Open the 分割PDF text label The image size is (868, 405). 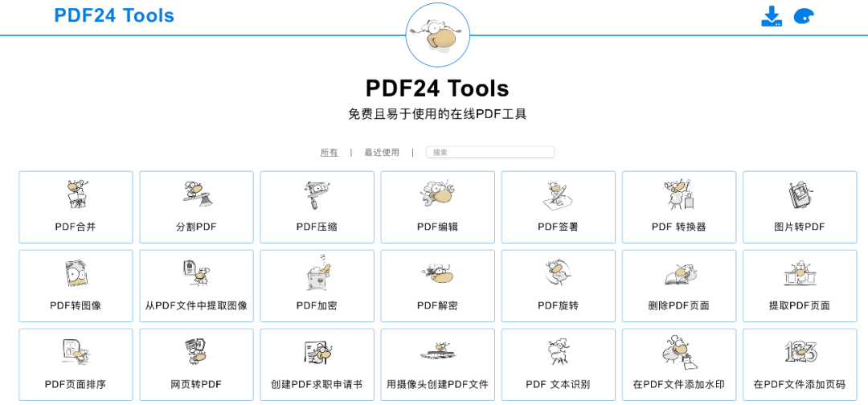coord(196,227)
